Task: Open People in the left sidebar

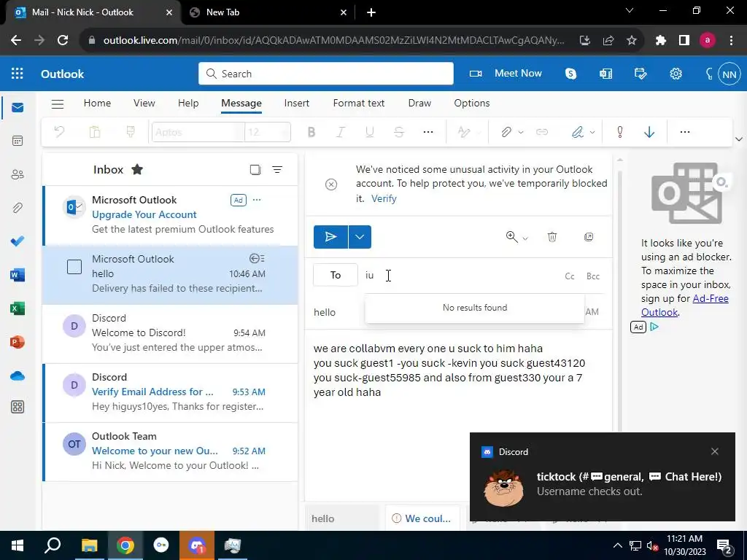Action: 18,174
